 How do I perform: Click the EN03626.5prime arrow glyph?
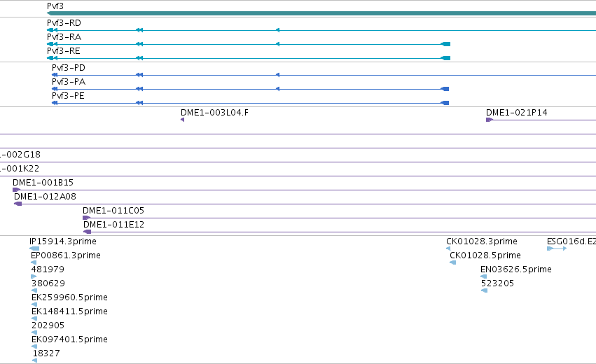[x=483, y=276]
